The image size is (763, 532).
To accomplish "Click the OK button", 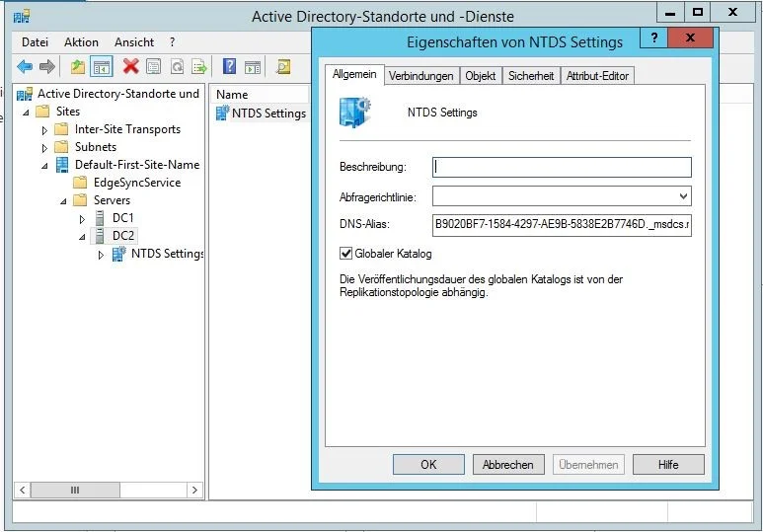I will pyautogui.click(x=428, y=464).
